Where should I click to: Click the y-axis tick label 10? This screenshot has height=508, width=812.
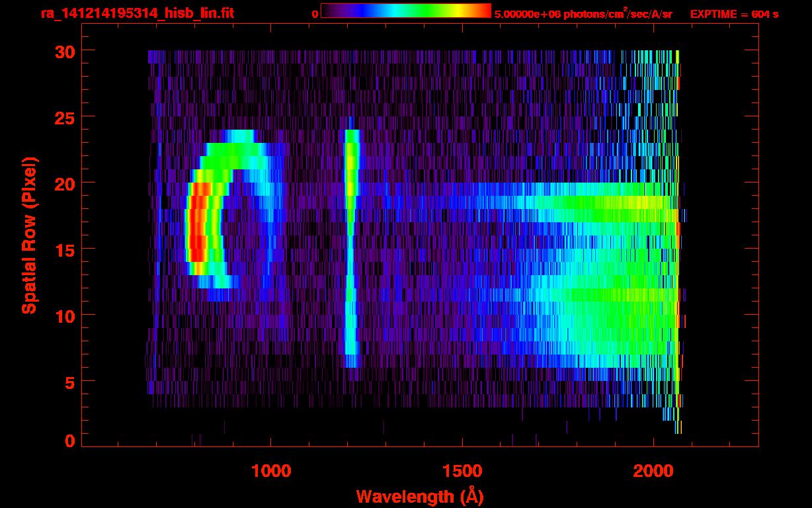[x=64, y=316]
